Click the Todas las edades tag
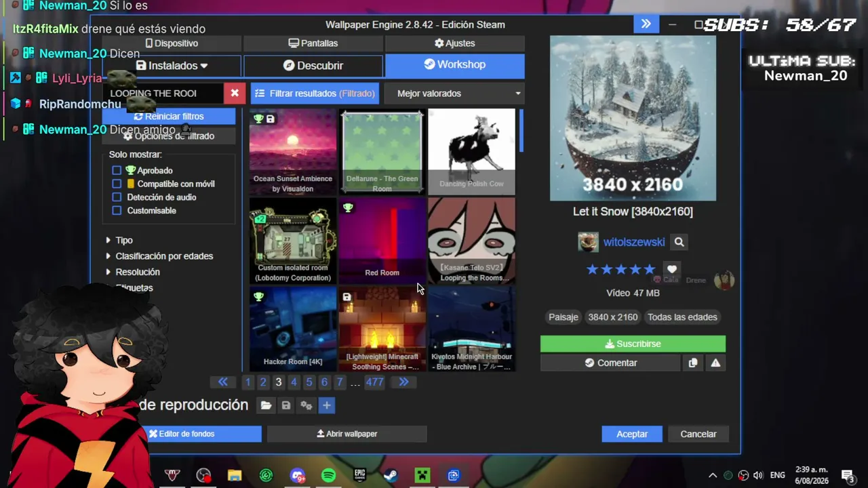 tap(682, 317)
